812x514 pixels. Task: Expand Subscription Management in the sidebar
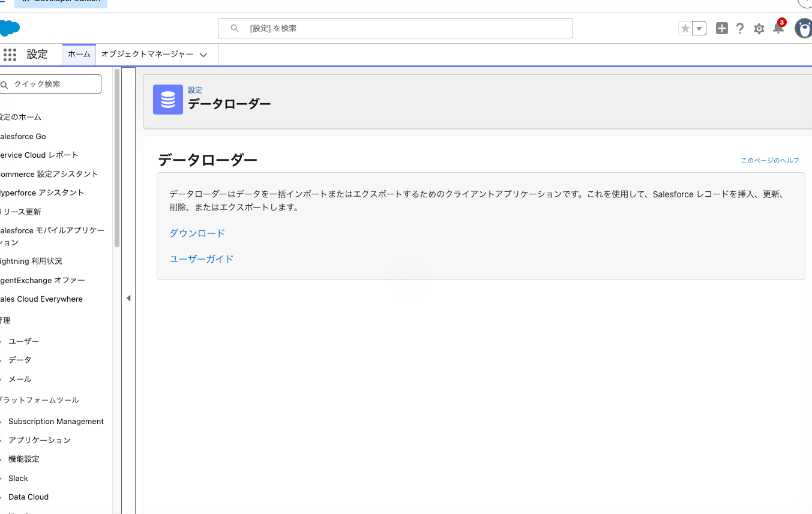click(x=56, y=421)
